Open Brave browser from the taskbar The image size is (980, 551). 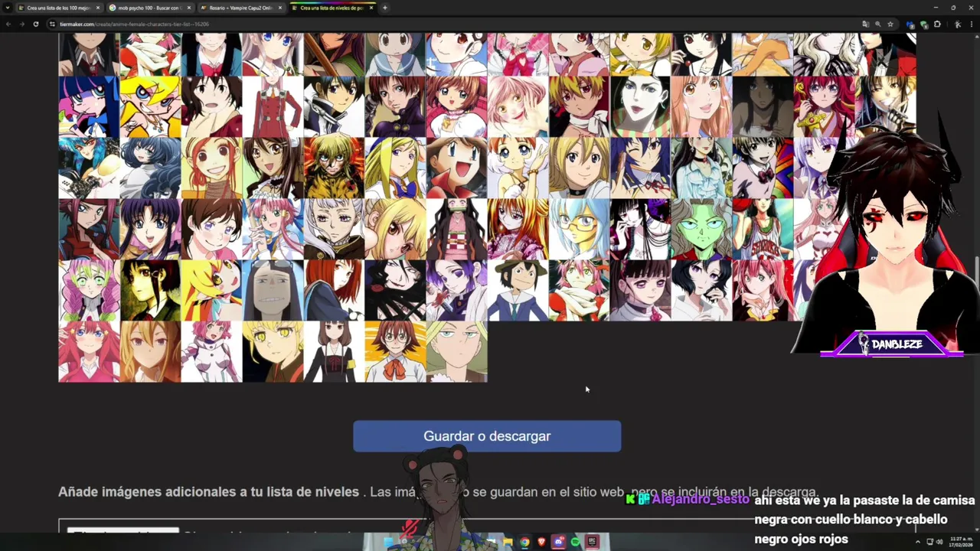pyautogui.click(x=541, y=542)
